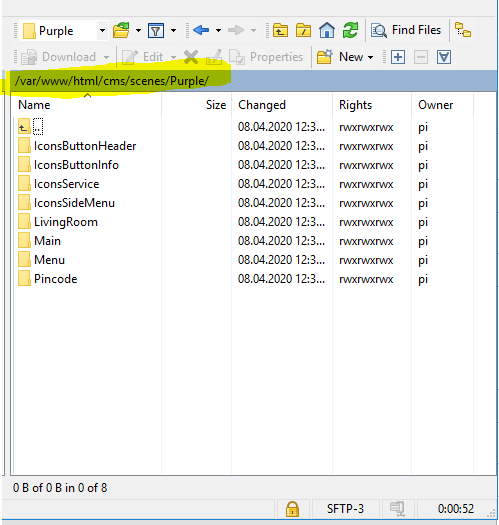Click the Unselect Files minus icon
This screenshot has height=525, width=499.
point(421,57)
